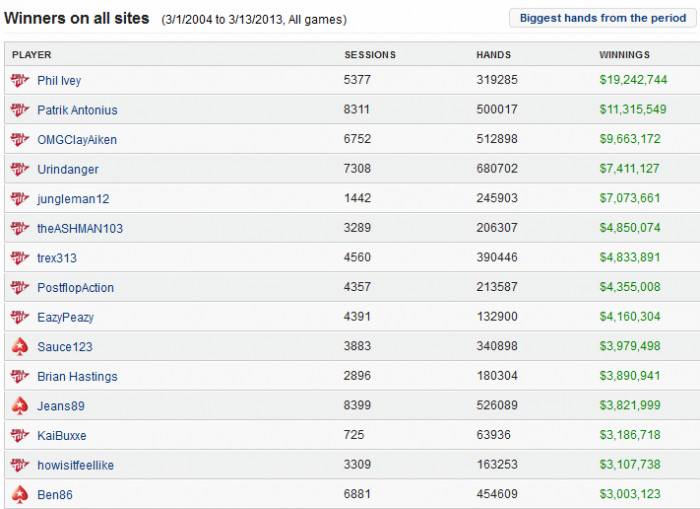Click the Full Tilt icon beside Urindanger
This screenshot has height=509, width=700.
click(x=19, y=170)
